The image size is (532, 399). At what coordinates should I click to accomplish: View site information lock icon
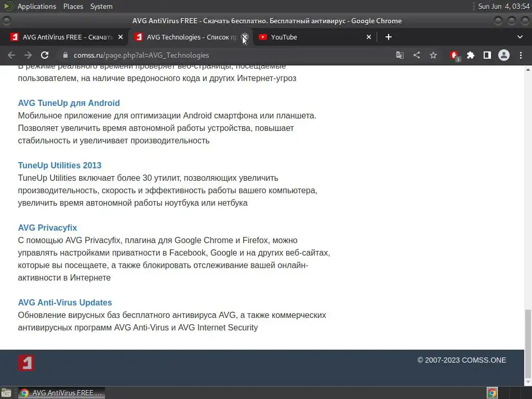click(x=65, y=55)
